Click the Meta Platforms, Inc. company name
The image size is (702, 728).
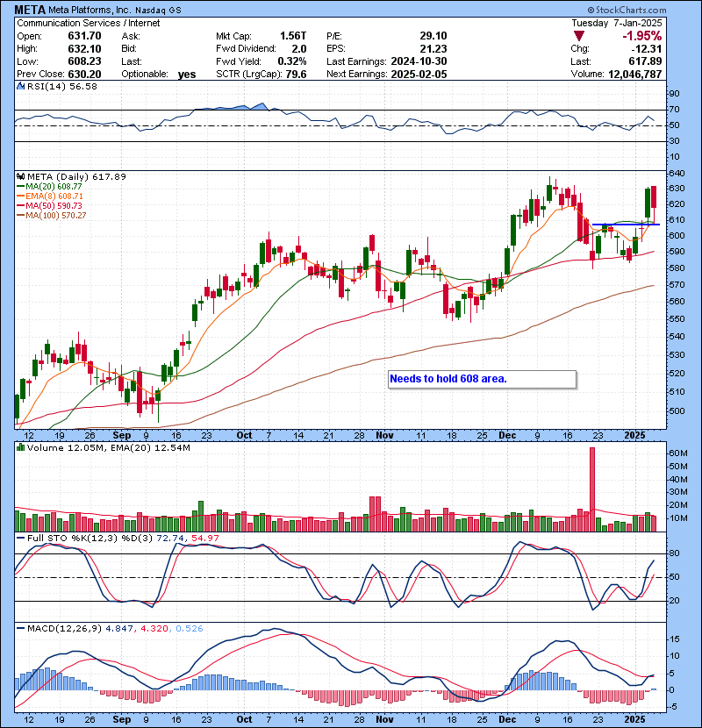tap(90, 10)
